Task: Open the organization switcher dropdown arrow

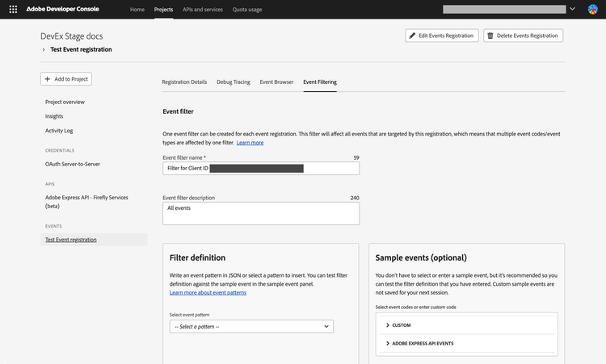Action: [x=572, y=9]
